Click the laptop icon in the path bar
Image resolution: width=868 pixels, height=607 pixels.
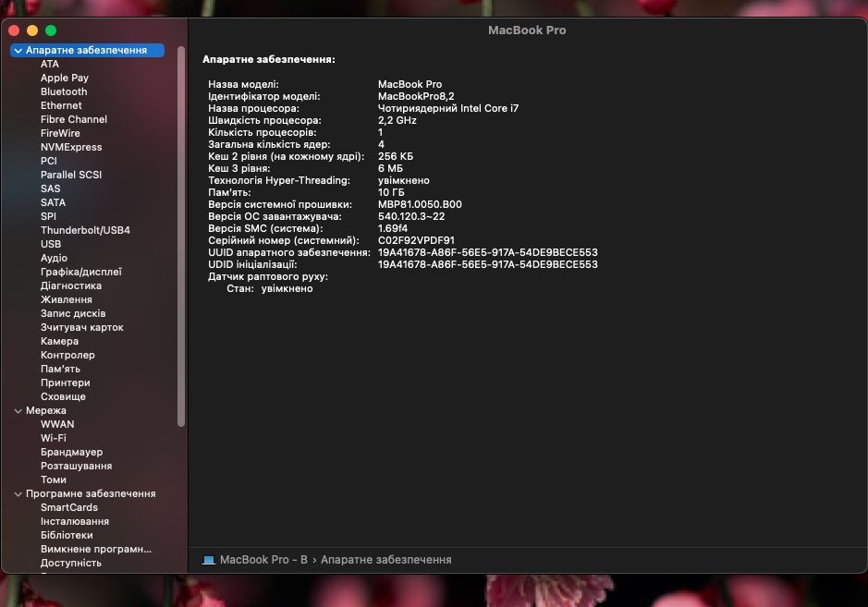point(209,560)
